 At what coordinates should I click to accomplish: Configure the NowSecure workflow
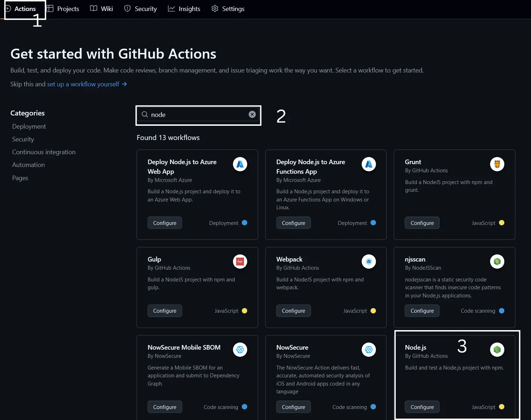pos(293,407)
